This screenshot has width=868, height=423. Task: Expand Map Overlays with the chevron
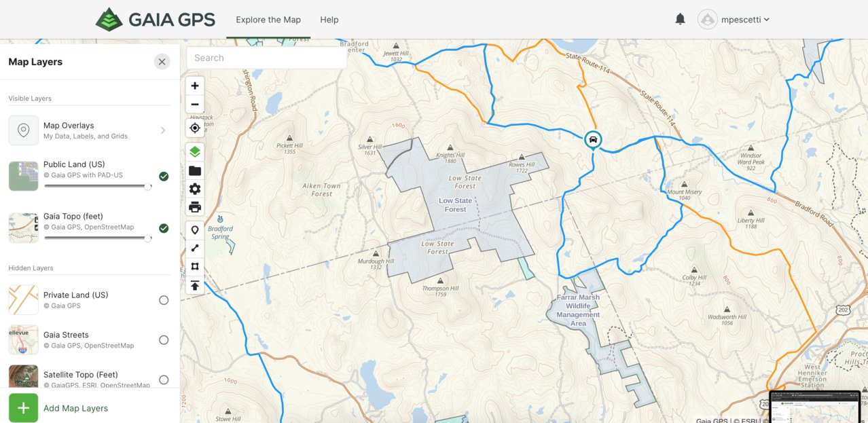coord(163,130)
